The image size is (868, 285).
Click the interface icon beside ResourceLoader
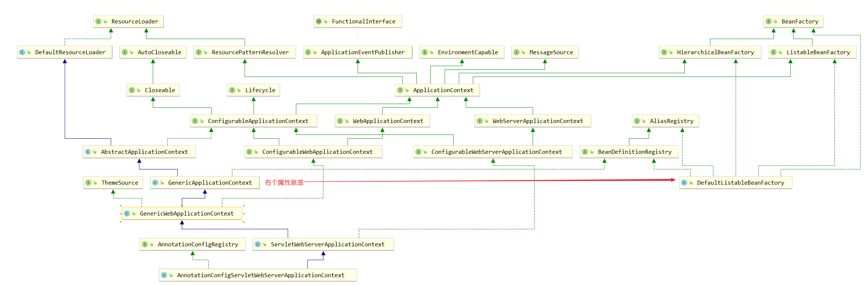[98, 22]
